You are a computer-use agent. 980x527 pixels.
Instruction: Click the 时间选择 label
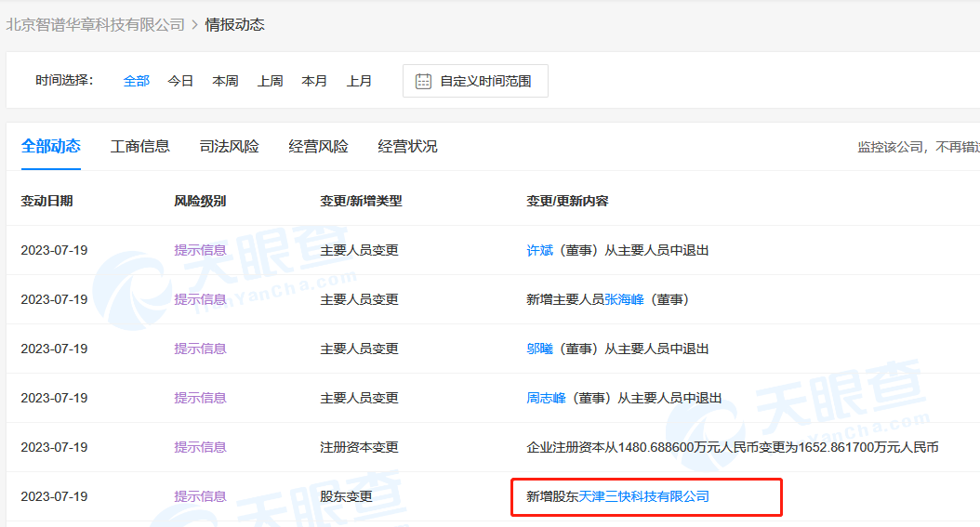64,81
